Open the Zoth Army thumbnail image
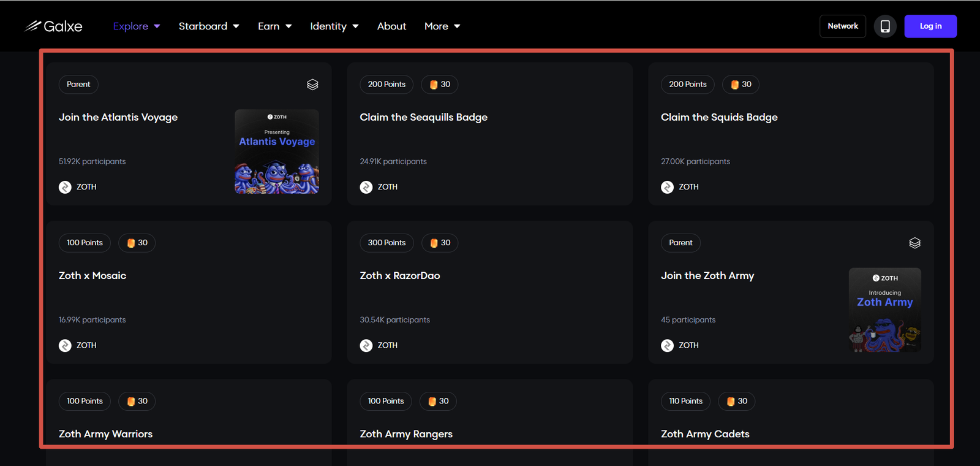This screenshot has height=466, width=980. pyautogui.click(x=884, y=310)
